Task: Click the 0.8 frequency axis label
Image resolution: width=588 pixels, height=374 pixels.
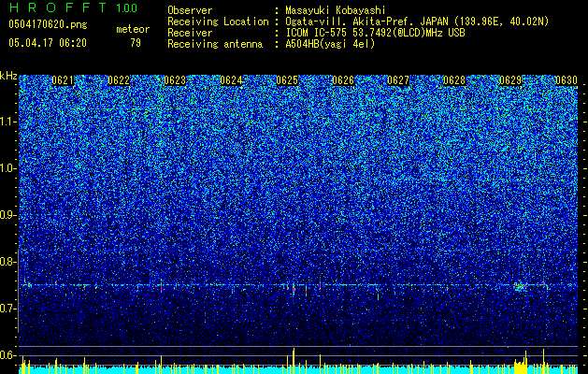Action: point(7,262)
